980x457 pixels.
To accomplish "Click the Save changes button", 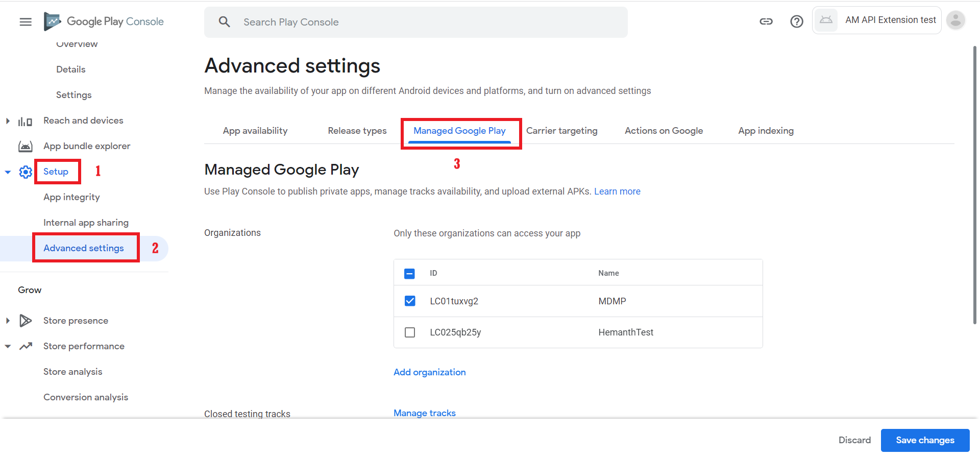I will 925,440.
